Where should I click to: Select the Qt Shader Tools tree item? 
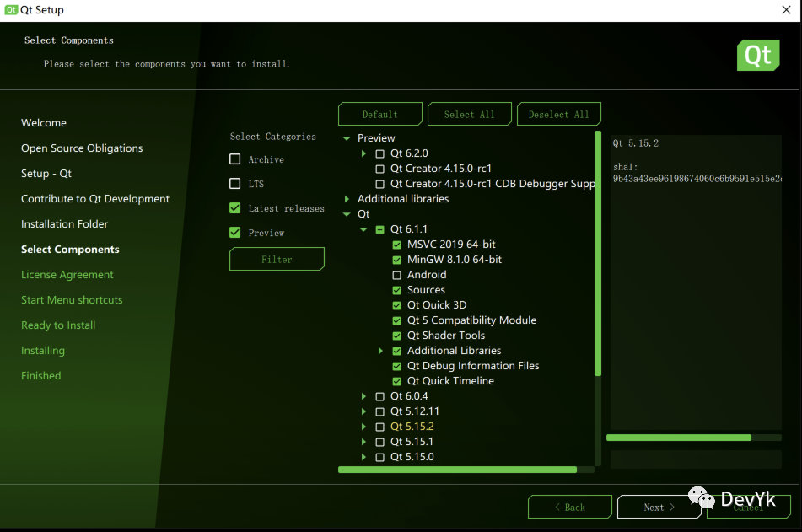(x=445, y=336)
